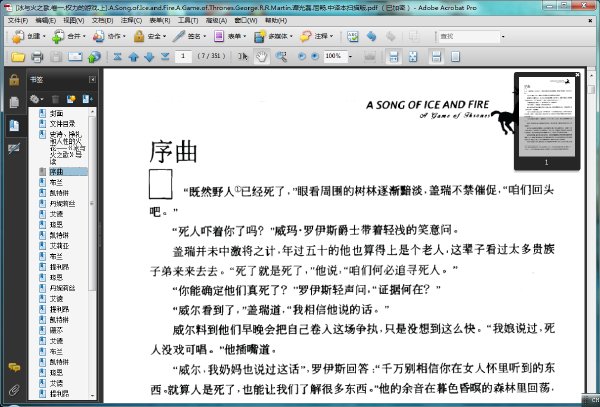This screenshot has width=600, height=407.
Task: Select the 文件目录 bookmark
Action: click(62, 124)
